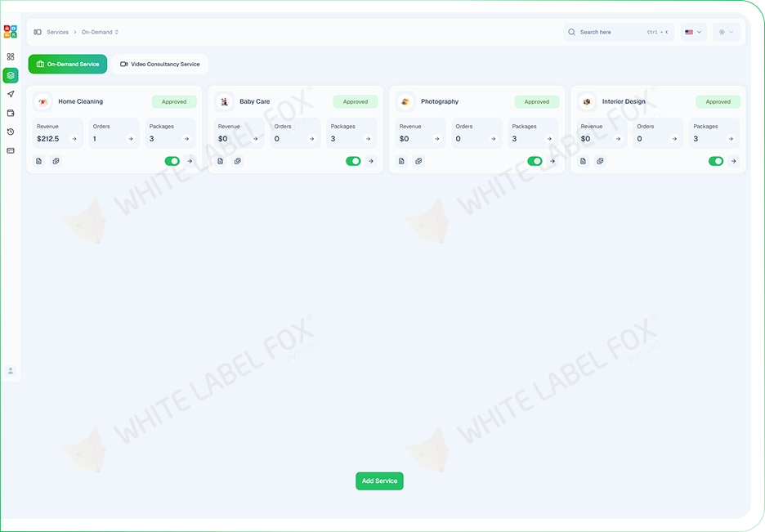Viewport: 765px width, 532px height.
Task: Open the Interior Design document icon
Action: click(x=583, y=161)
